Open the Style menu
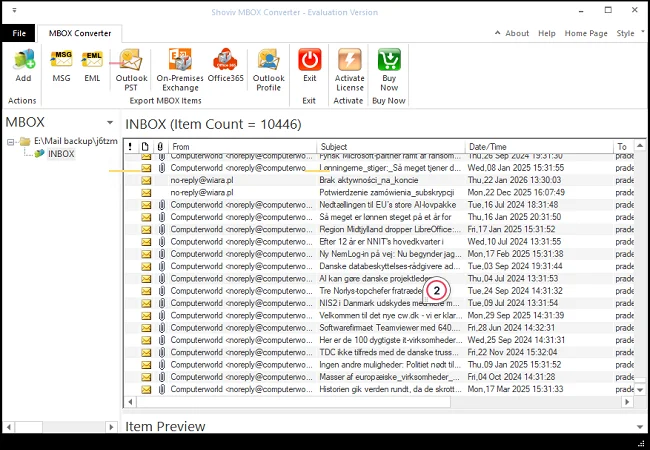This screenshot has width=650, height=450. click(x=625, y=33)
